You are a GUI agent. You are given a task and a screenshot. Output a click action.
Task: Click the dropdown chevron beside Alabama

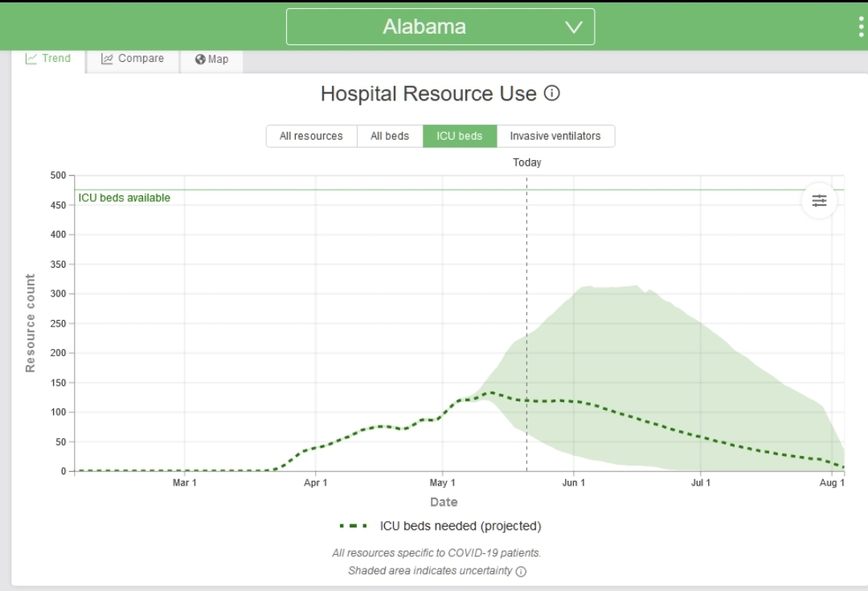pyautogui.click(x=574, y=27)
